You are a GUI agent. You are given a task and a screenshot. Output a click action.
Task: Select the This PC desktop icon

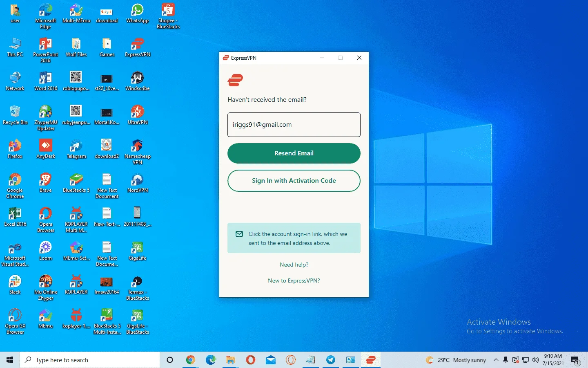tap(15, 47)
